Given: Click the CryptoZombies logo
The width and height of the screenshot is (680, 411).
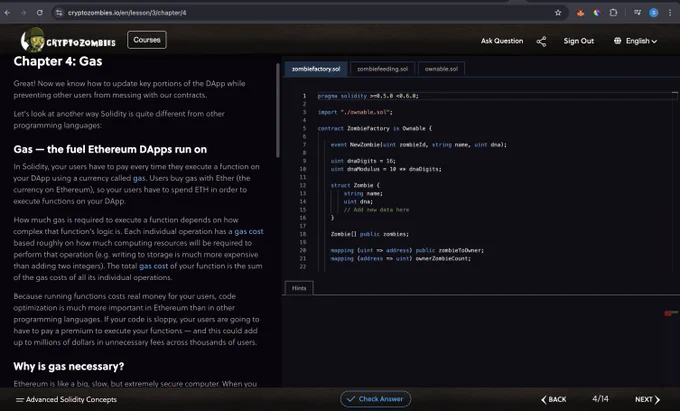Looking at the screenshot, I should (x=68, y=40).
